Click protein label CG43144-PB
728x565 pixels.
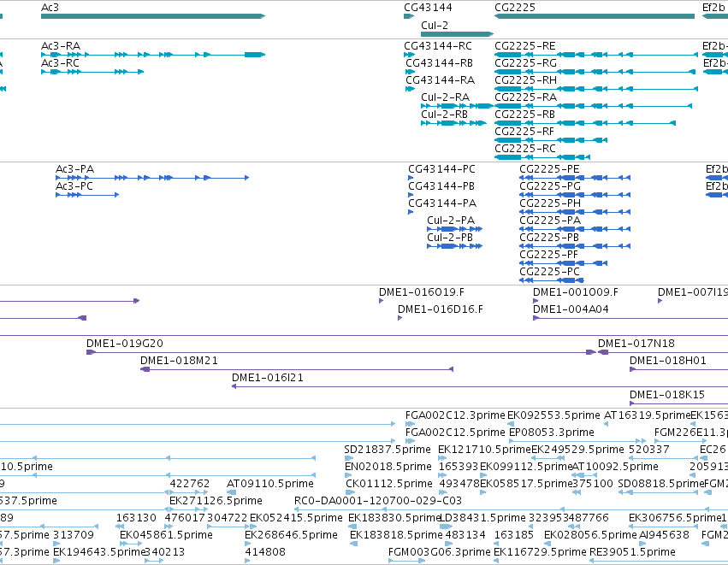click(x=441, y=186)
